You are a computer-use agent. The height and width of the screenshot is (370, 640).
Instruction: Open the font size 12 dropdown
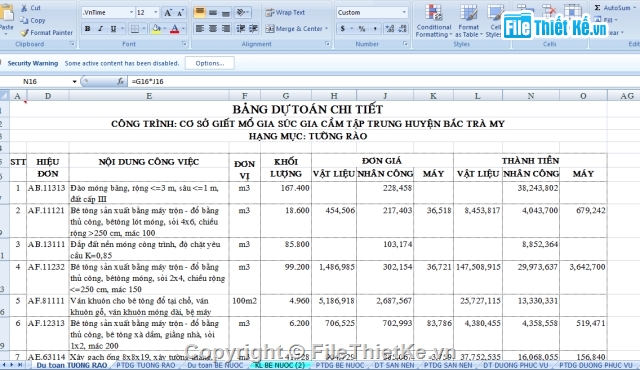(156, 13)
